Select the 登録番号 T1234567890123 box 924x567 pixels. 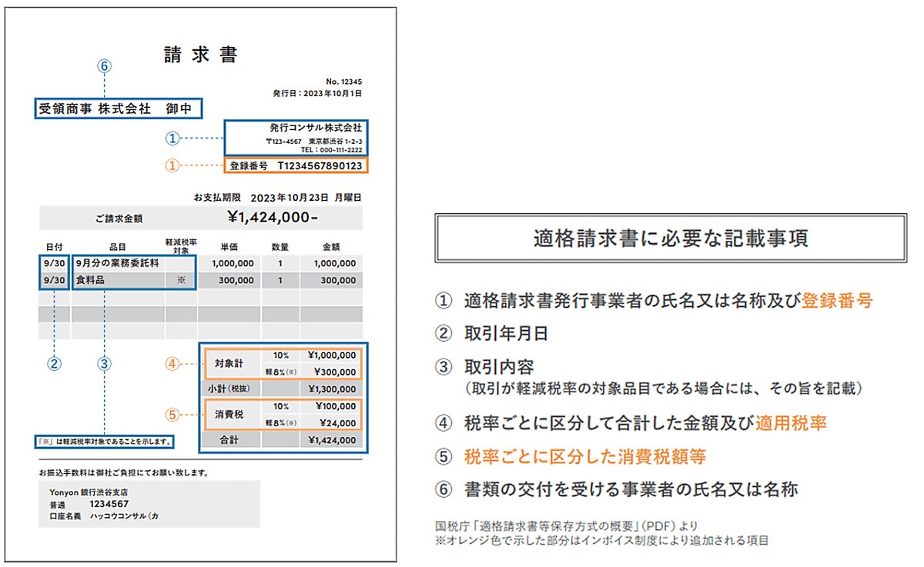click(x=296, y=165)
